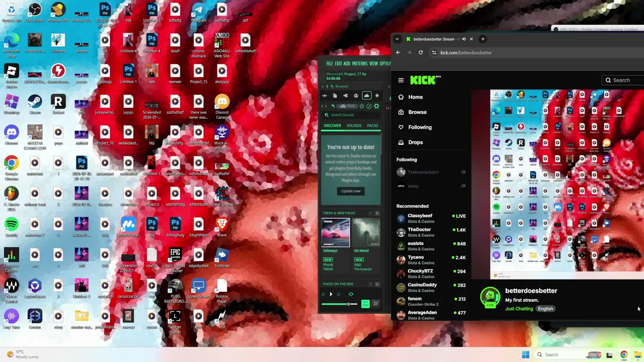This screenshot has width=644, height=362.
Task: Open FL Cloud settings gear icon
Action: pos(376,106)
